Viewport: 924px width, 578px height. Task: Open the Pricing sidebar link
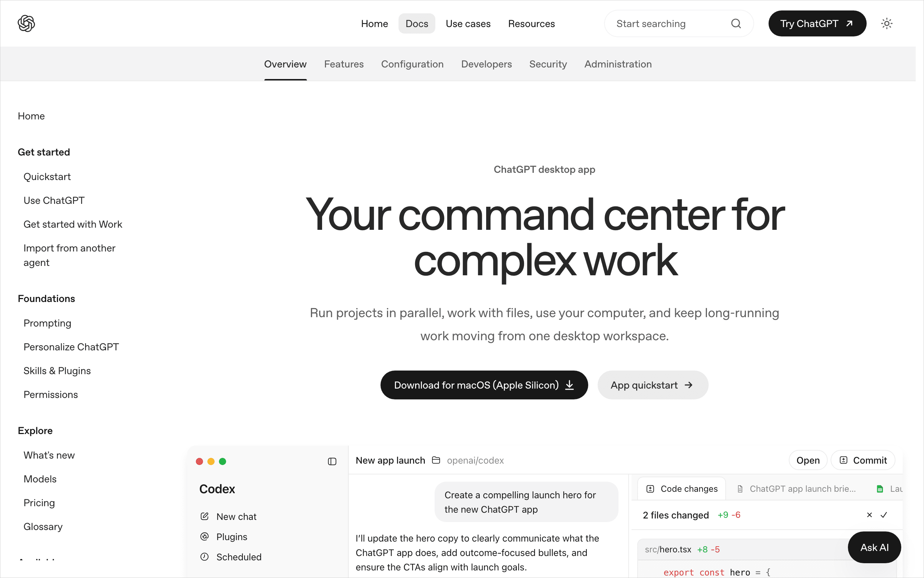[x=39, y=503]
